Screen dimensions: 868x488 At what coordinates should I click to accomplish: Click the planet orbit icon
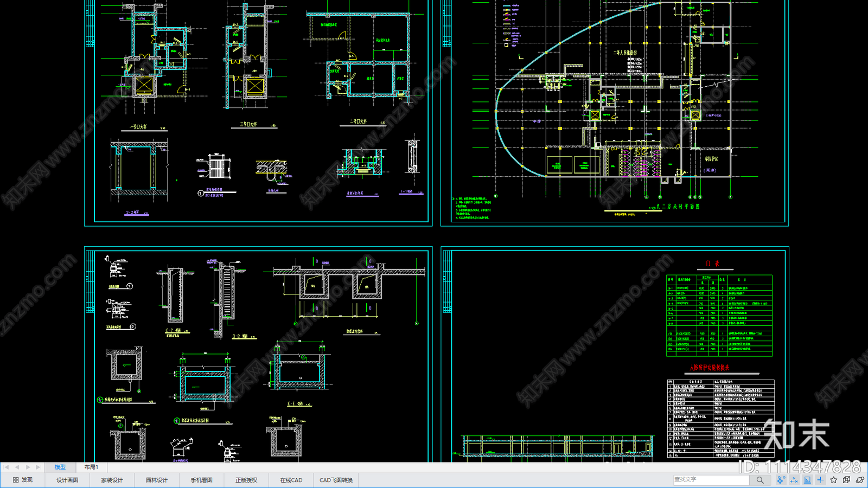tap(860, 480)
